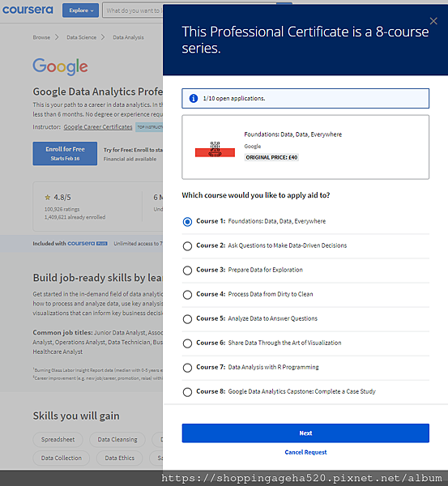448x486 pixels.
Task: Click the 4.8/5 rating value
Action: click(62, 197)
